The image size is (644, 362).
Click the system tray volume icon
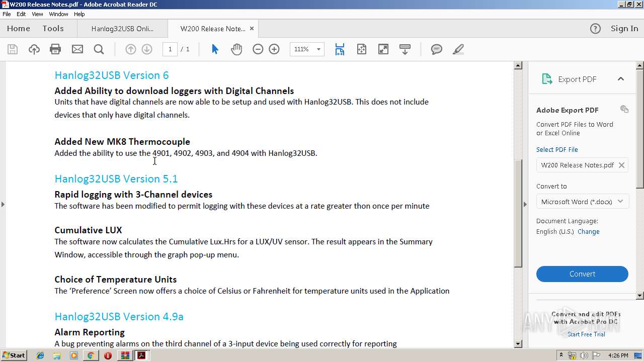coord(584,355)
